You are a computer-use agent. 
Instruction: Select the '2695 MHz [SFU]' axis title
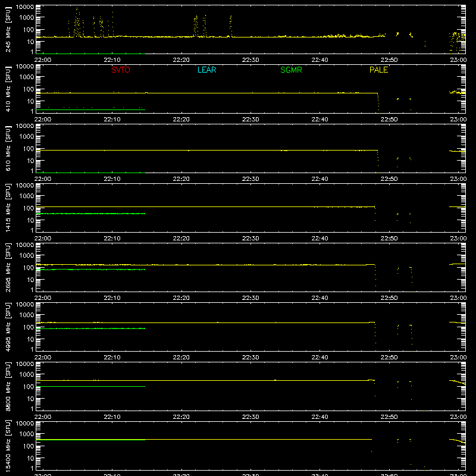click(x=8, y=267)
